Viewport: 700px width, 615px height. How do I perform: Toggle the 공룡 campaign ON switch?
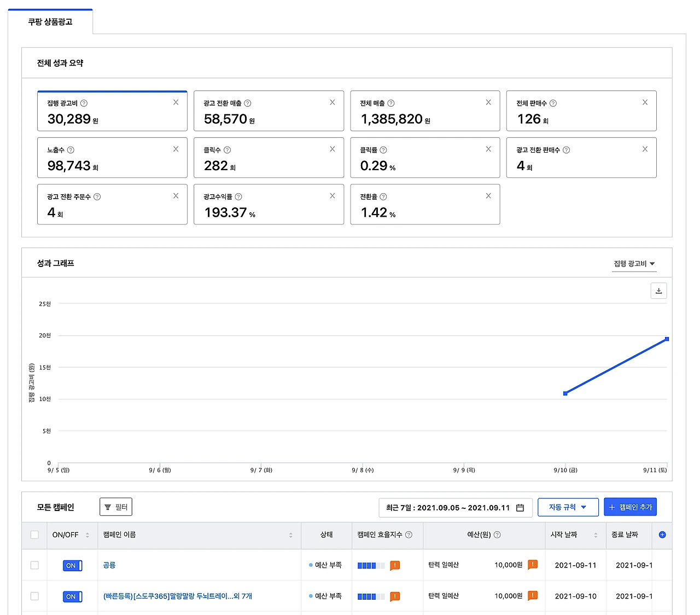point(72,565)
